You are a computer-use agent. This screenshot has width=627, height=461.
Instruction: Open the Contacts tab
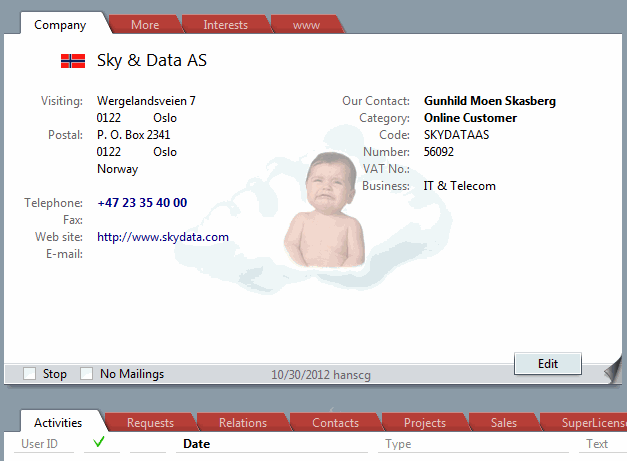coord(335,423)
